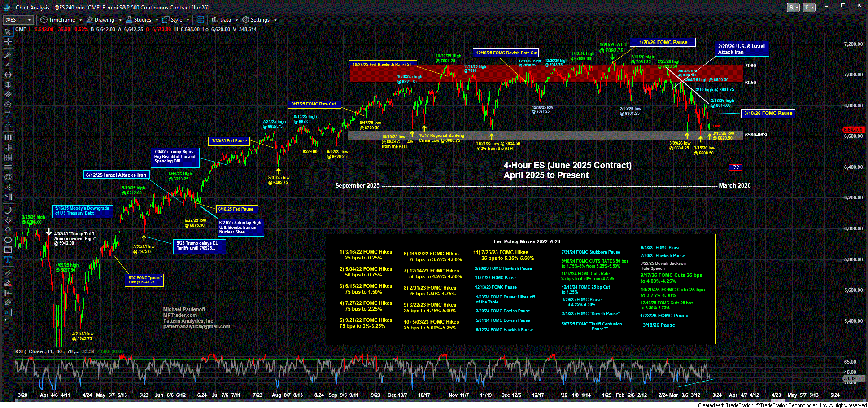Expand the Settings dropdown arrow

[275, 20]
